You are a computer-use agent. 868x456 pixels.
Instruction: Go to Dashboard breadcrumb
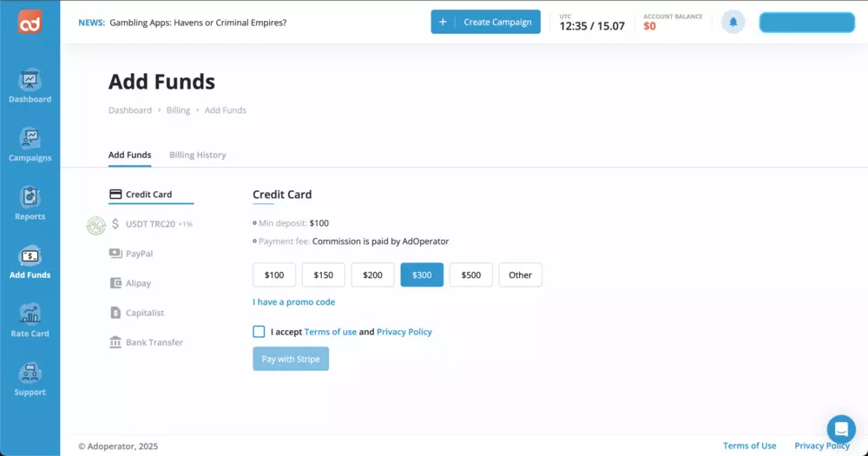point(130,110)
